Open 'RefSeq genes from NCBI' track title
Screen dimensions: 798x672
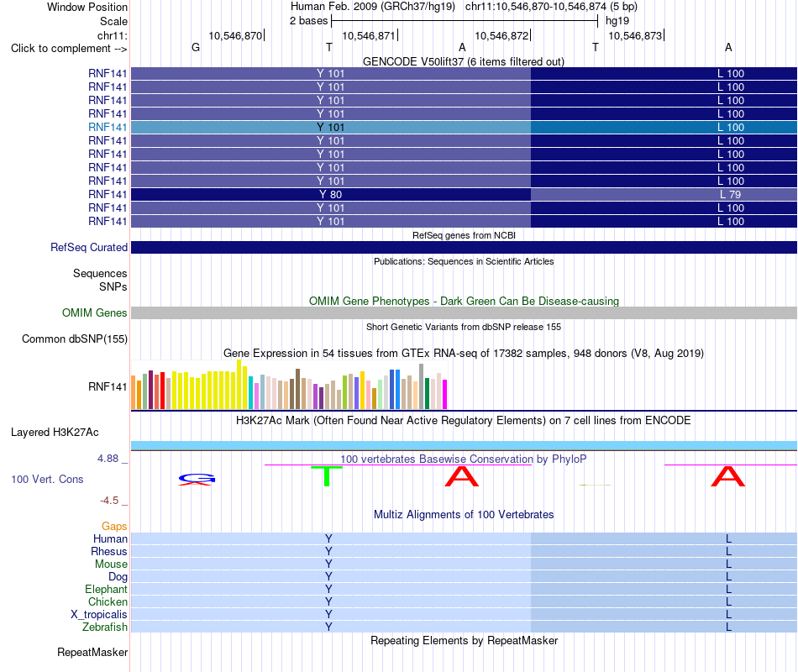464,235
